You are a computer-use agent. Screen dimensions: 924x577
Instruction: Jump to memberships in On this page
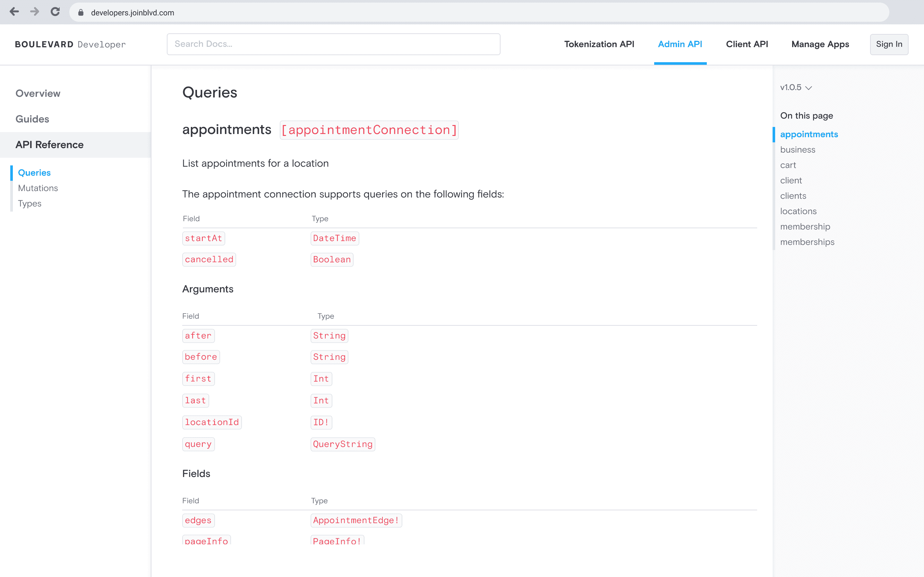807,242
